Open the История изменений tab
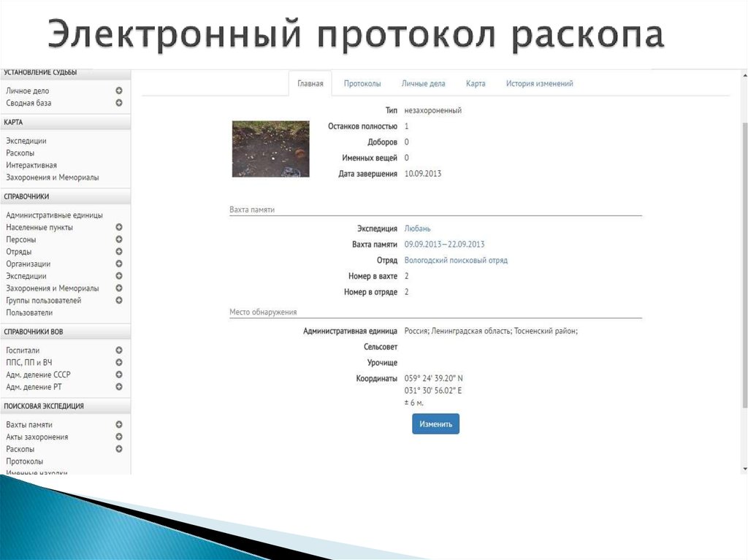The height and width of the screenshot is (560, 748). [539, 83]
